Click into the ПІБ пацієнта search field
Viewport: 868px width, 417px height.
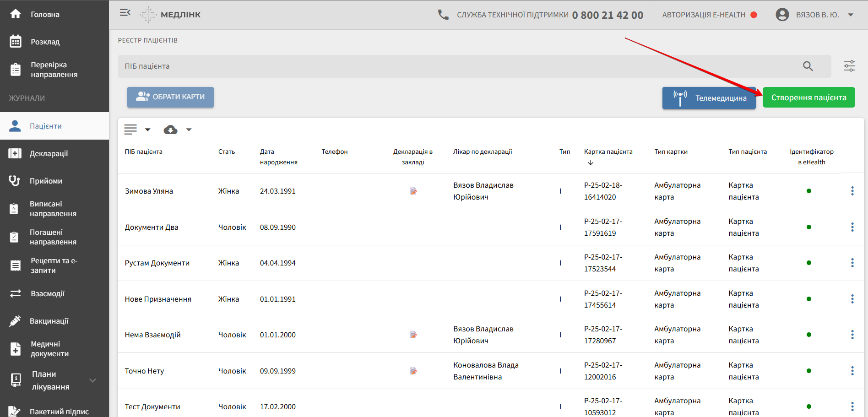click(x=458, y=66)
